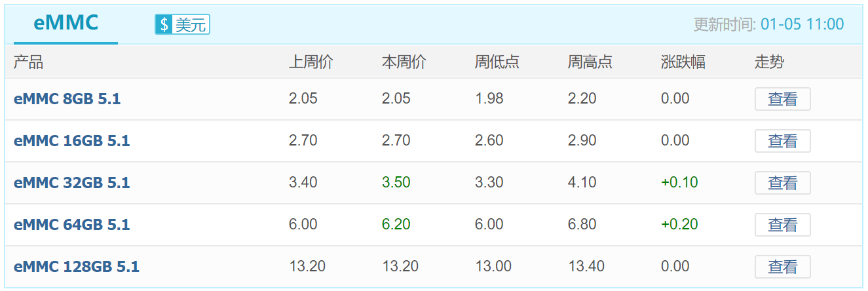Viewport: 868px width, 291px height.
Task: Click the 更新时间 timestamp text
Action: [x=768, y=25]
